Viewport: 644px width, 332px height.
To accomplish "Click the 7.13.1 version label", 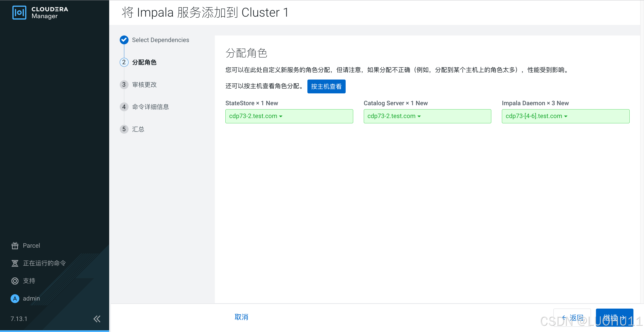I will 19,319.
